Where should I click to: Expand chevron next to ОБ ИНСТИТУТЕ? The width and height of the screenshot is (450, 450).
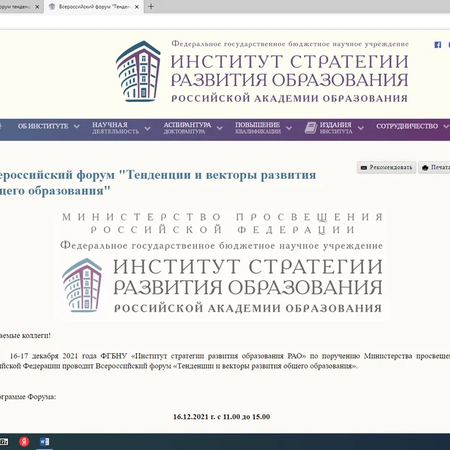[x=77, y=127]
